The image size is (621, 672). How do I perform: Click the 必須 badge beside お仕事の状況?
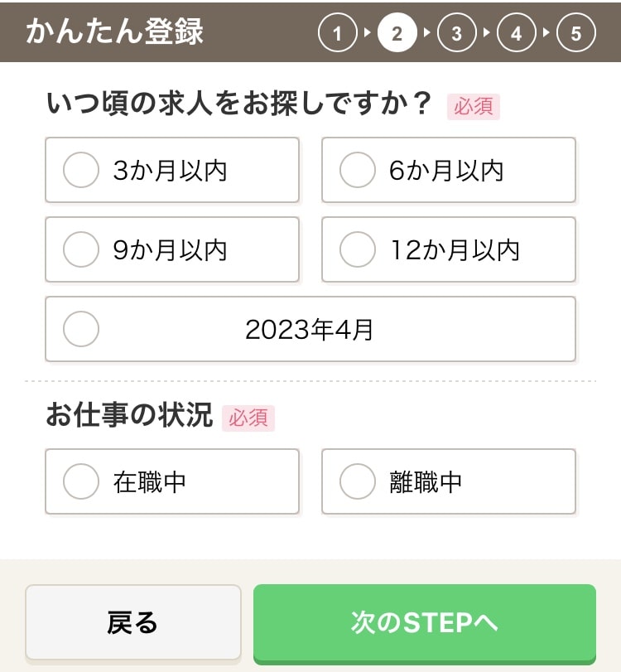click(x=248, y=418)
